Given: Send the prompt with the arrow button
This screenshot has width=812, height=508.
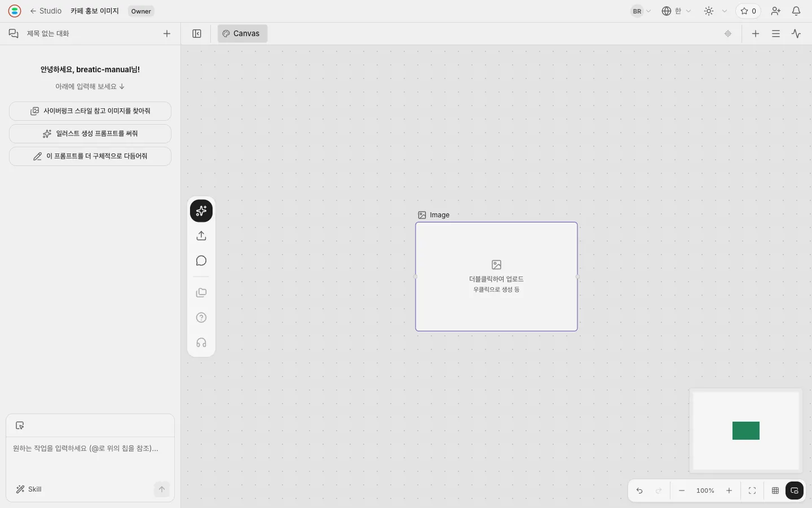Looking at the screenshot, I should click(x=162, y=489).
